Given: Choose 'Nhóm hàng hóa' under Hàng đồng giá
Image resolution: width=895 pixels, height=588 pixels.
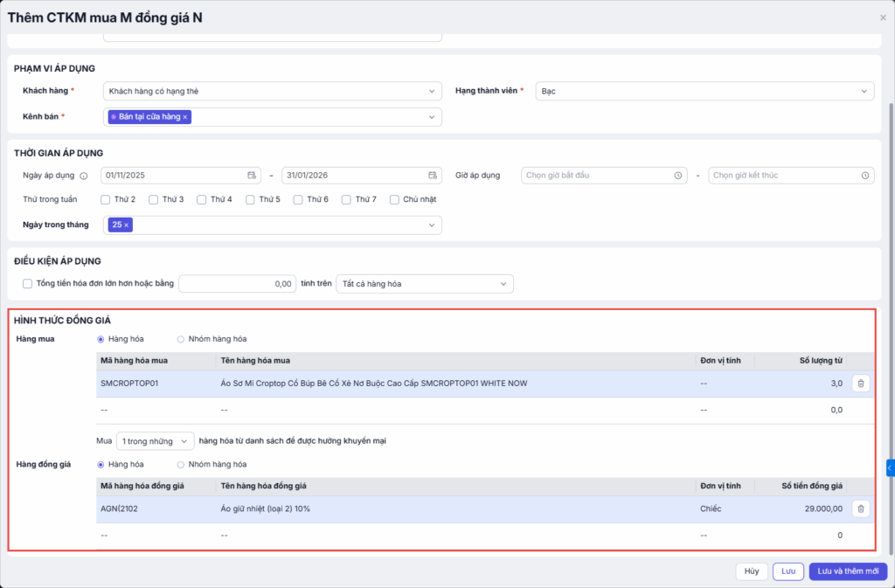Looking at the screenshot, I should coord(181,465).
